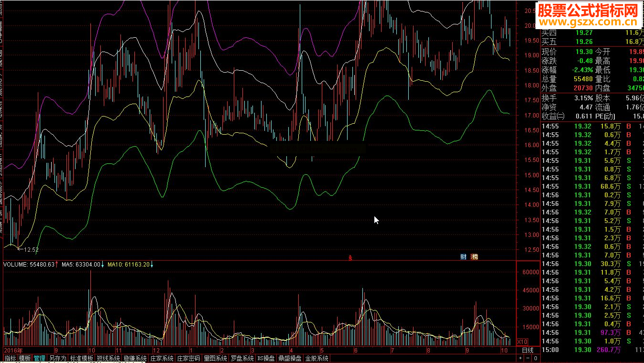Viewport: 644px width, 363px height.
Task: Click the 榜 ranking marker icon
Action: point(474,256)
